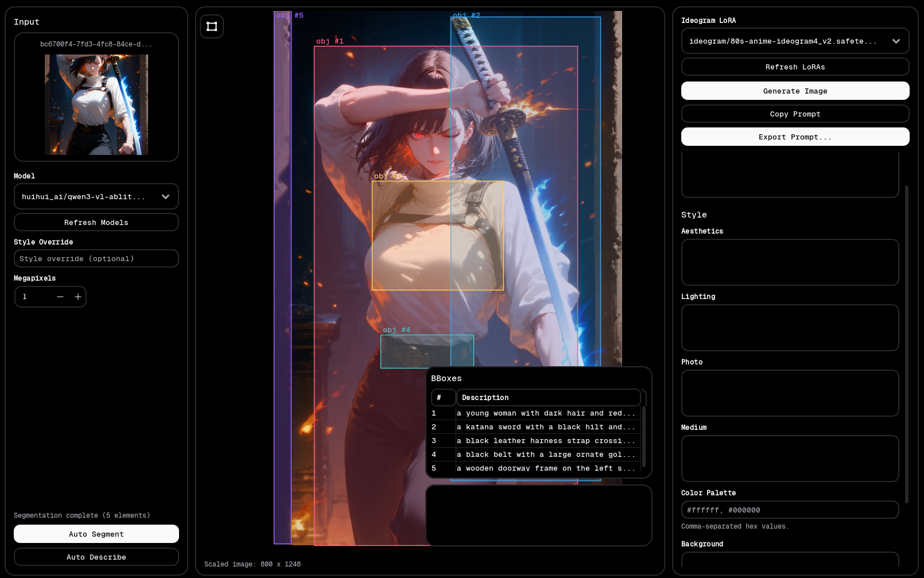Screen dimensions: 924x578
Task: Click the Megapixels value field
Action: 34,297
